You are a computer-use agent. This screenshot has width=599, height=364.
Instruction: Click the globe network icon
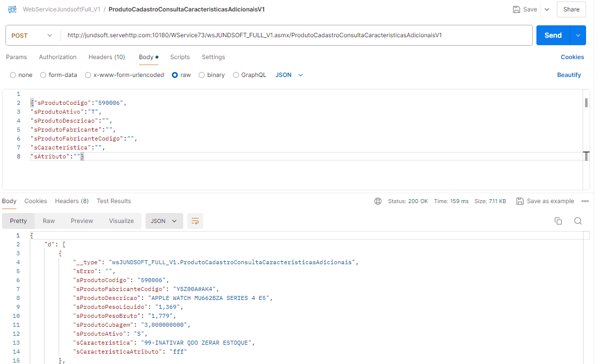click(x=378, y=201)
